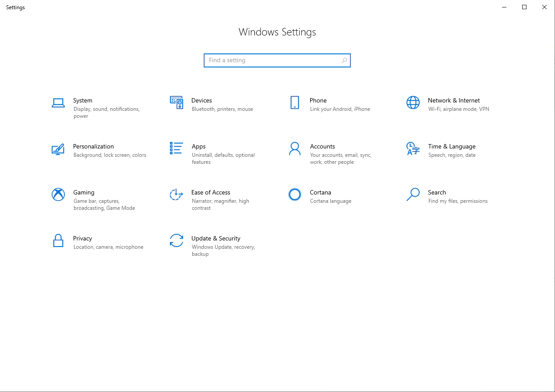Click the Update & Security arrows icon
The image size is (555, 392).
click(176, 240)
